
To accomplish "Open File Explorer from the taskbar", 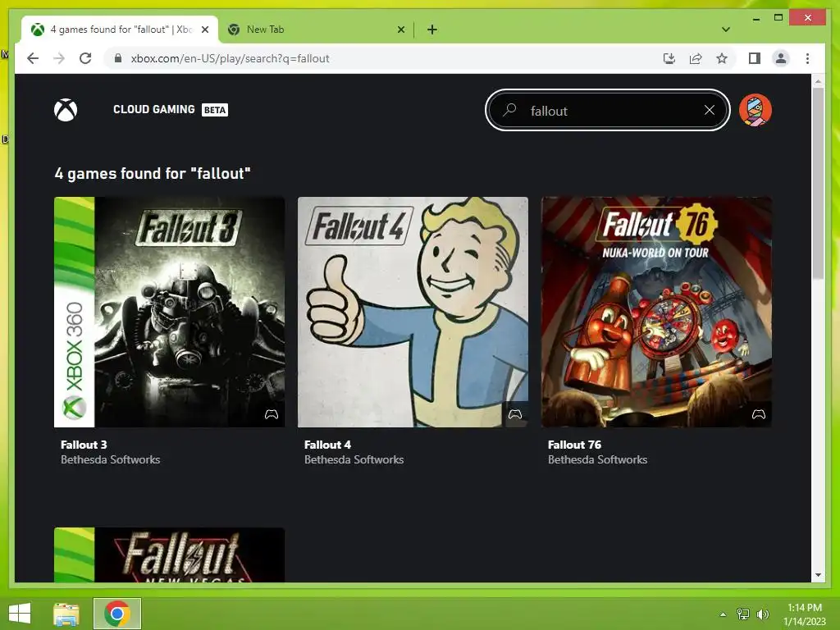I will click(x=66, y=614).
